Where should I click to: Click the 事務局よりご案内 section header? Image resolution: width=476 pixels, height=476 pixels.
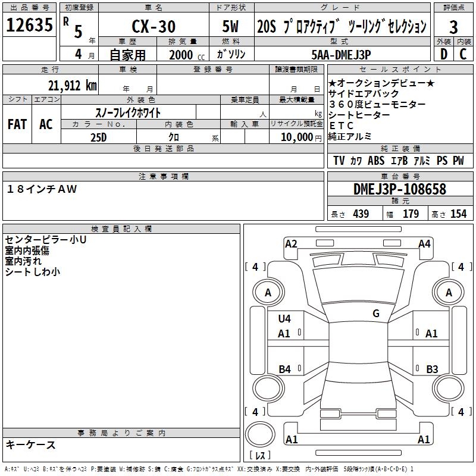pyautogui.click(x=121, y=433)
